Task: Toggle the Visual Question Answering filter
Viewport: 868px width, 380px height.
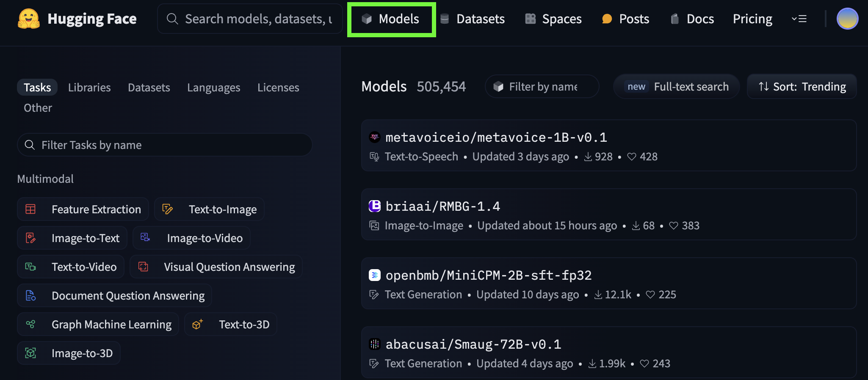Action: 216,267
